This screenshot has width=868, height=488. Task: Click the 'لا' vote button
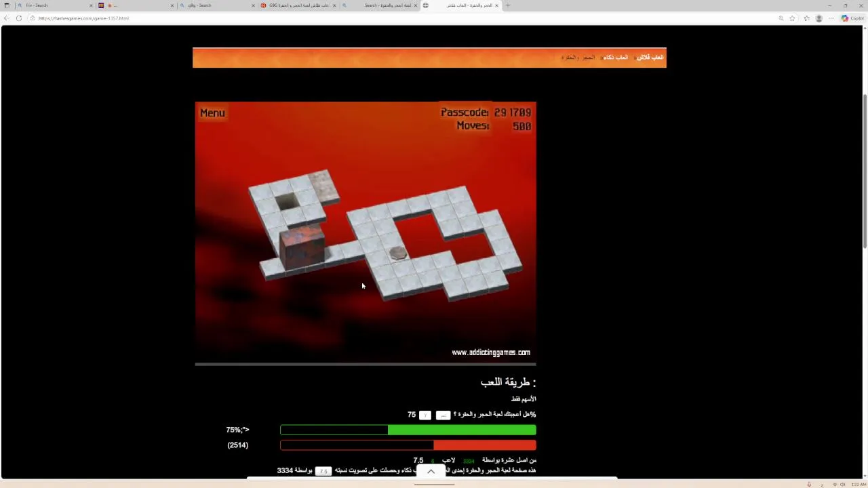pos(425,415)
